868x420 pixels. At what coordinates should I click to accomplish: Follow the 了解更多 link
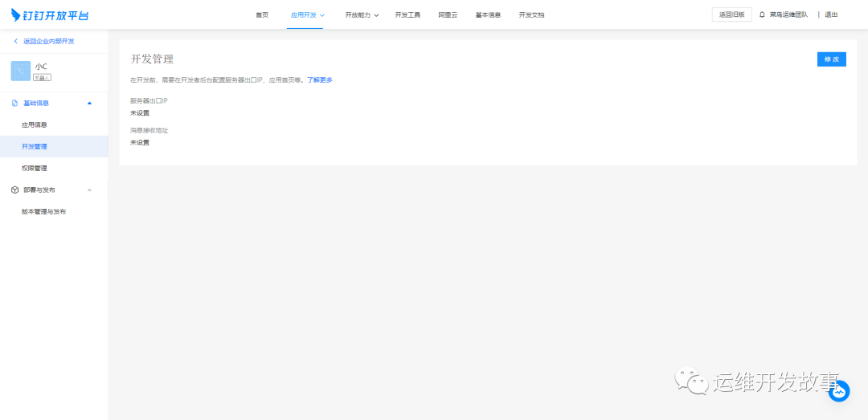click(x=320, y=80)
